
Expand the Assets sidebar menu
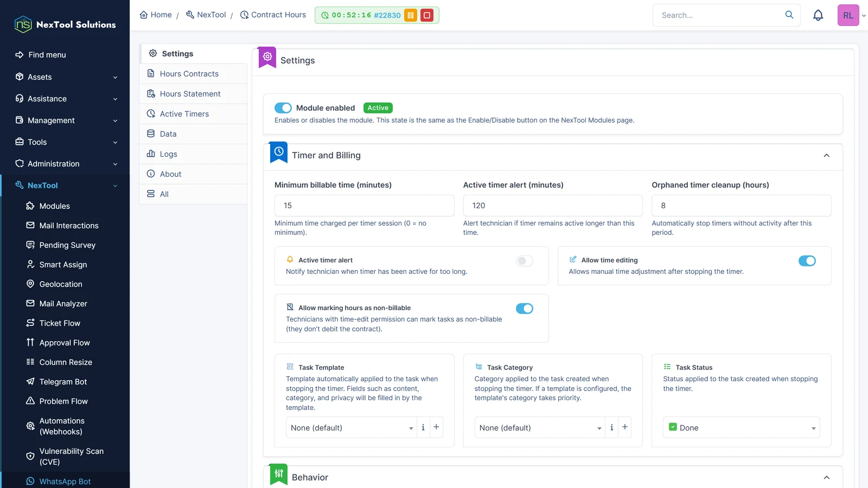(65, 77)
